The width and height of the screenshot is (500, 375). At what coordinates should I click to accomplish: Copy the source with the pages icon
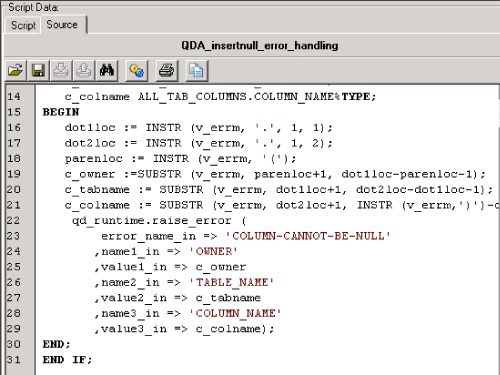(196, 70)
